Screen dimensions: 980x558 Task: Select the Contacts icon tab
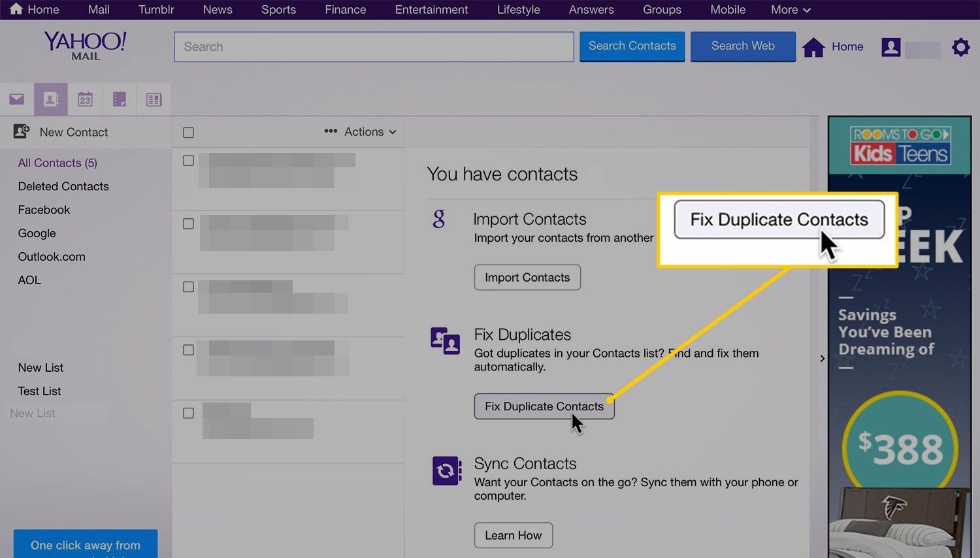51,99
